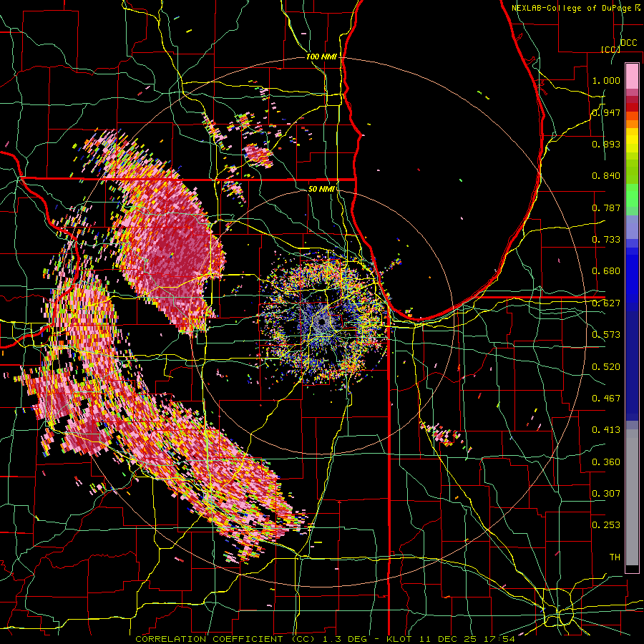Click the 0.947 legend value
Viewport: 644px width, 644px height.
(x=606, y=112)
